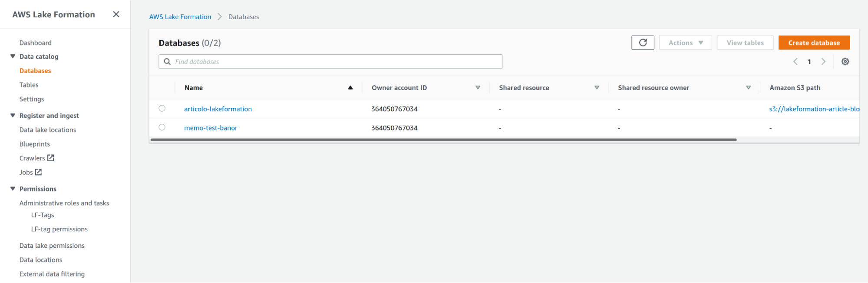The height and width of the screenshot is (283, 868).
Task: Open table preferences gear icon
Action: pyautogui.click(x=845, y=62)
